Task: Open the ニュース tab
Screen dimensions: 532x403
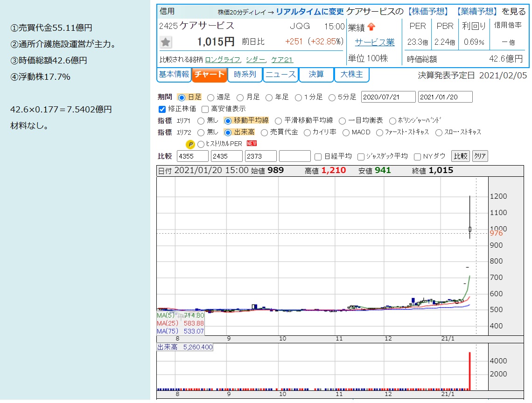Action: (x=280, y=75)
